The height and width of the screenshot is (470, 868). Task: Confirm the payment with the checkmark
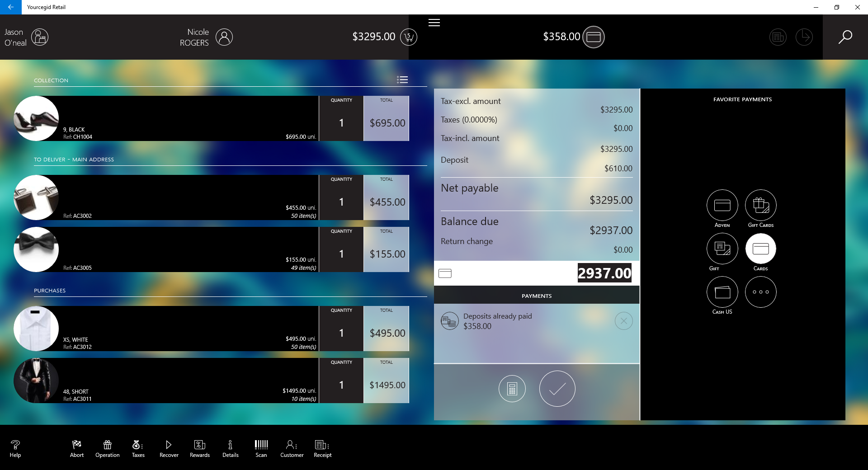click(557, 389)
